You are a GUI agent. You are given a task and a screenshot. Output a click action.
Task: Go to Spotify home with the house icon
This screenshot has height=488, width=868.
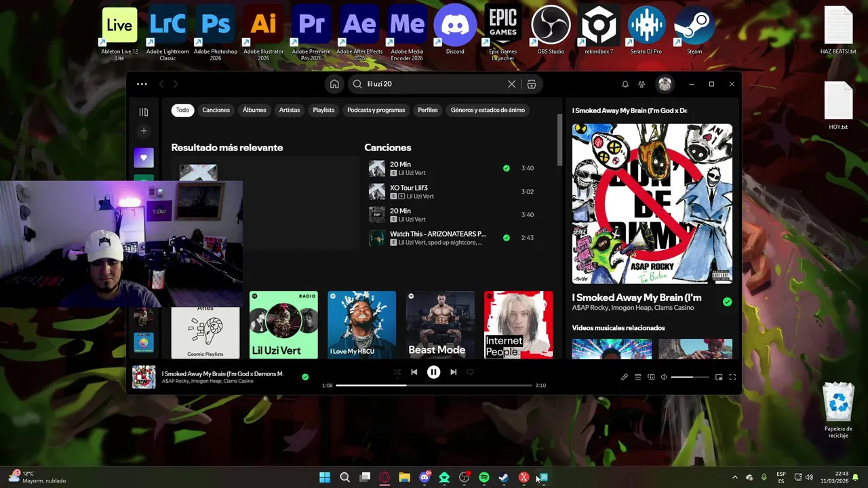(334, 84)
